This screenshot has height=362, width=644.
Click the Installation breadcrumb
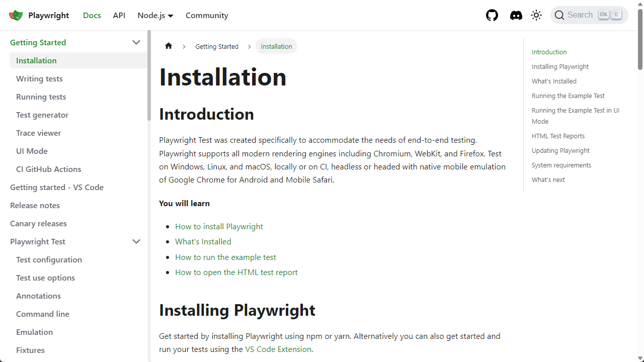click(x=276, y=46)
